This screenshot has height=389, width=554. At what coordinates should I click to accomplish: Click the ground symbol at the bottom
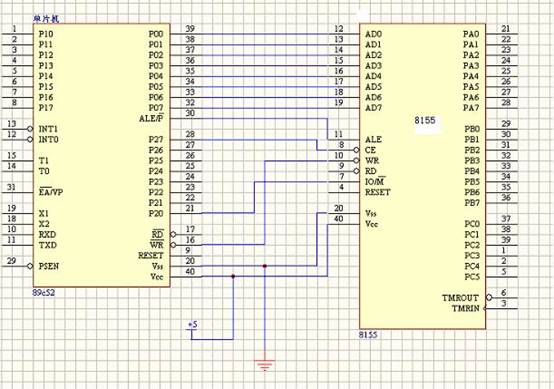tap(265, 365)
